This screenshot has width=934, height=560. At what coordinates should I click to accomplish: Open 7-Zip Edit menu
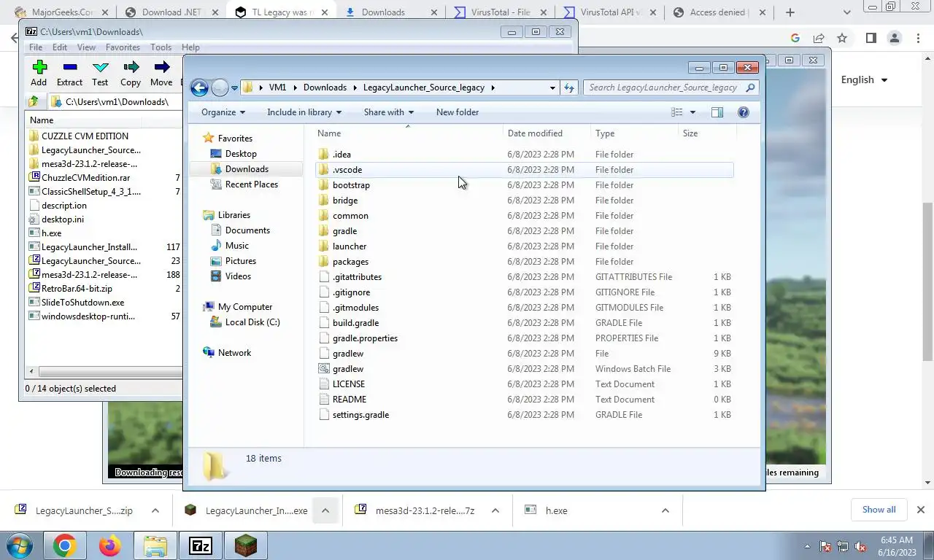coord(60,47)
